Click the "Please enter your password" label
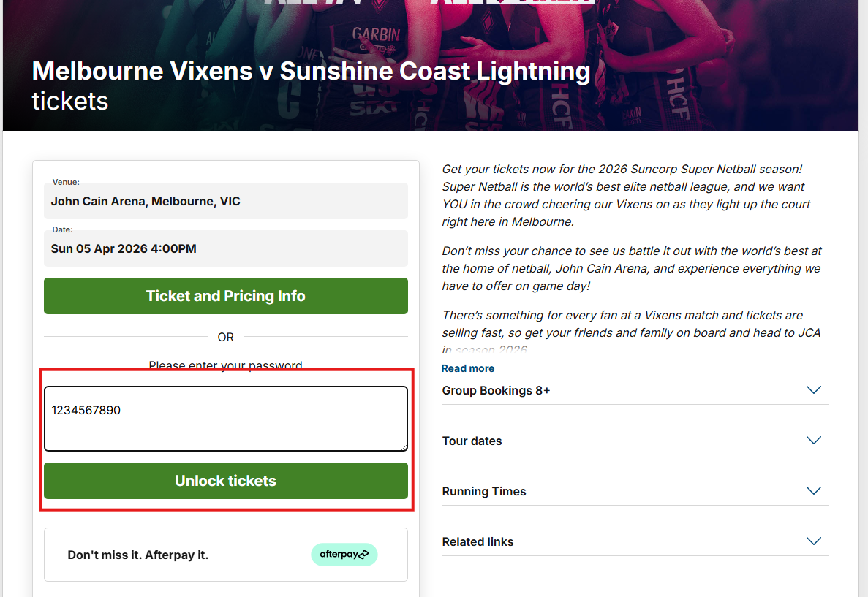The image size is (868, 597). pyautogui.click(x=225, y=365)
